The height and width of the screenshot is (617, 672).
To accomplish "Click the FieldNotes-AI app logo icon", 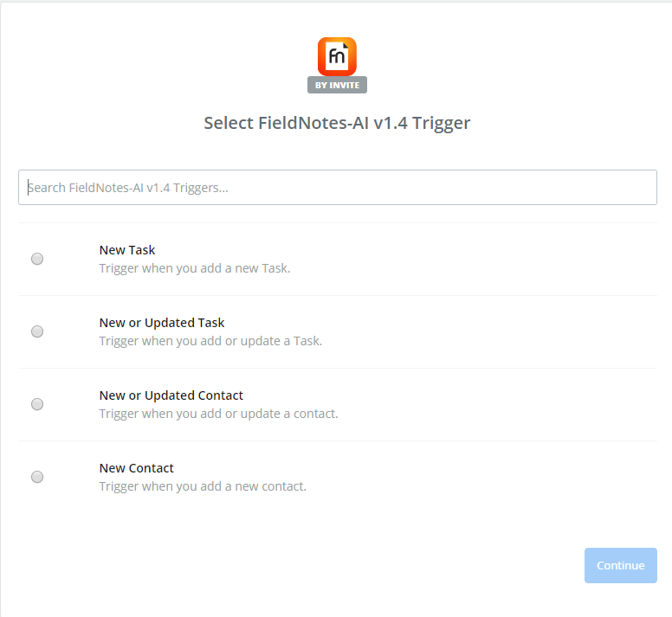I will tap(337, 56).
